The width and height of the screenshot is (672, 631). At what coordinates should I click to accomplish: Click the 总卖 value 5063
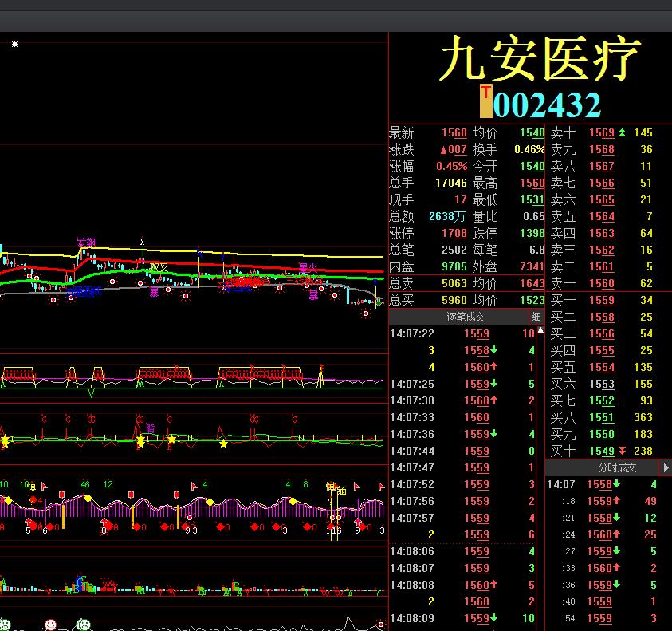tap(454, 283)
